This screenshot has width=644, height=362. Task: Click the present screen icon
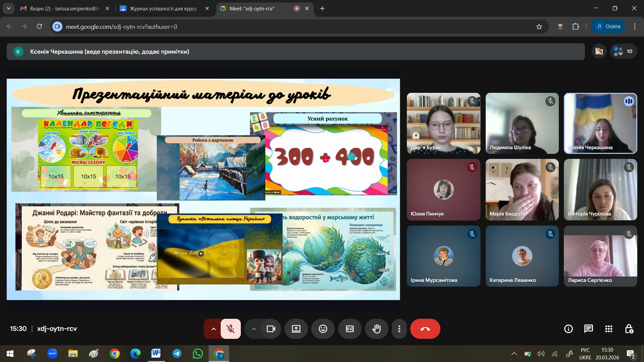click(296, 329)
